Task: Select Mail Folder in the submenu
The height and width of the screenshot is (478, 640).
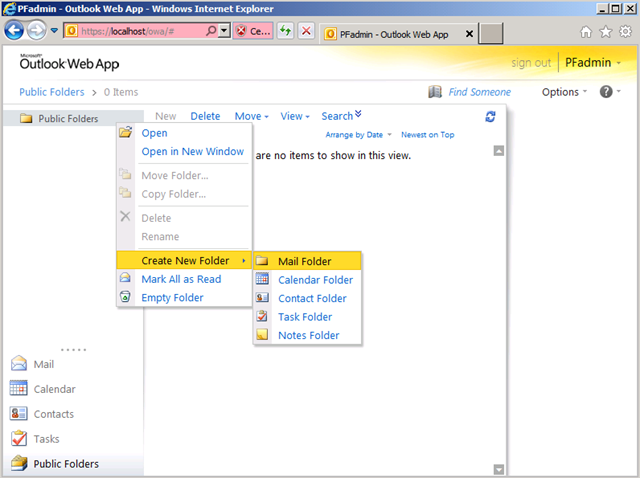Action: pos(307,261)
